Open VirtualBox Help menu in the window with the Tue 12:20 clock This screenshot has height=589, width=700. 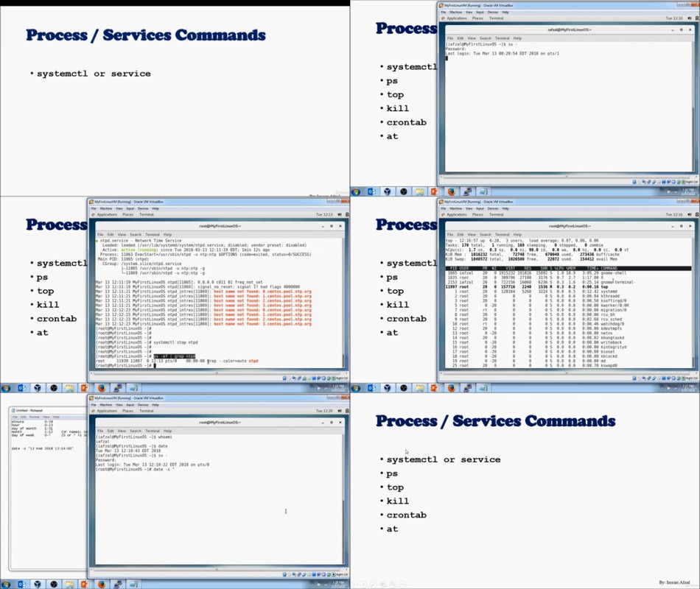[155, 405]
